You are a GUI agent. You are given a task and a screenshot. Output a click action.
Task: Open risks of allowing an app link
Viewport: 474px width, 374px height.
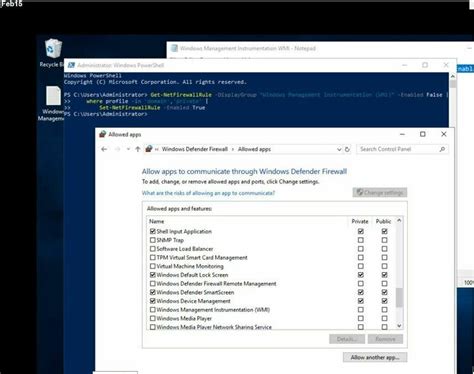(x=208, y=193)
